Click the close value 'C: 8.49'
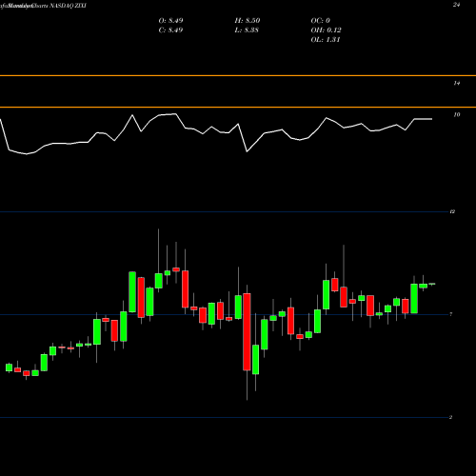This screenshot has width=476, height=476. click(170, 30)
